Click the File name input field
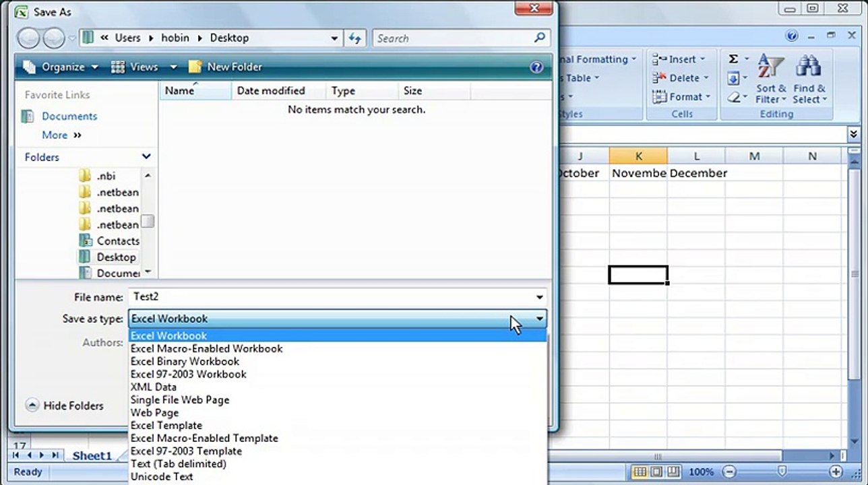This screenshot has height=485, width=868. (330, 296)
